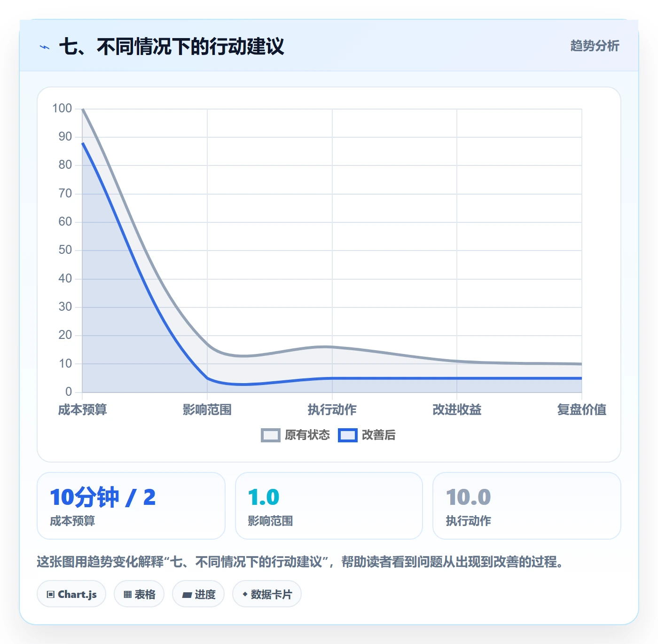Select the 数据卡片 tag chip
The width and height of the screenshot is (658, 644).
pos(267,594)
